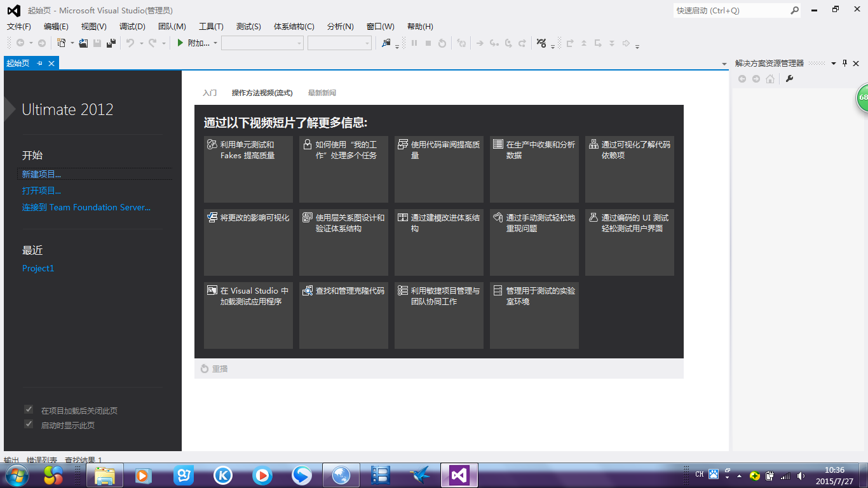The height and width of the screenshot is (488, 868).
Task: Click the Redo toolbar icon
Action: [153, 43]
